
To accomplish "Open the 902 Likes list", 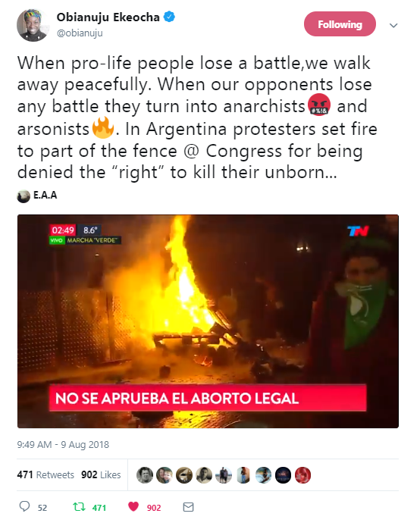I will point(101,474).
